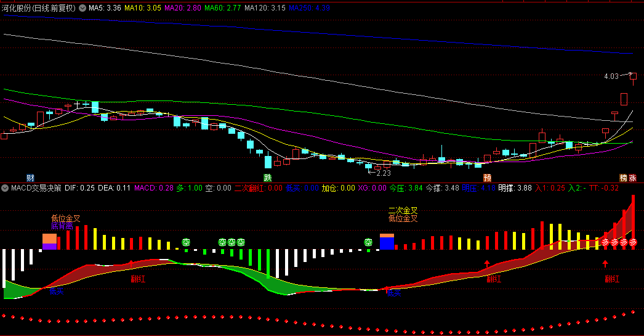644x336 pixels.
Task: Click the candlestick at the 2.23 low
Action: pos(368,166)
